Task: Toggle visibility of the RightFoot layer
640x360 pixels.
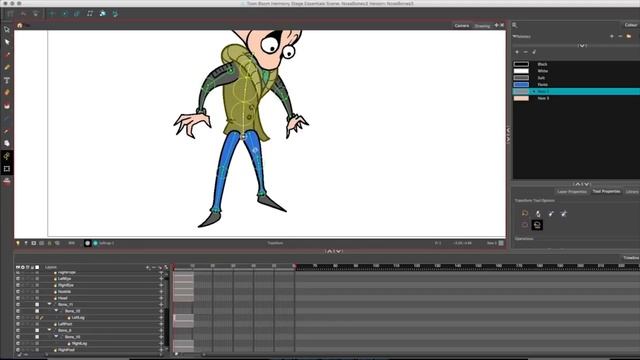Action: point(18,350)
